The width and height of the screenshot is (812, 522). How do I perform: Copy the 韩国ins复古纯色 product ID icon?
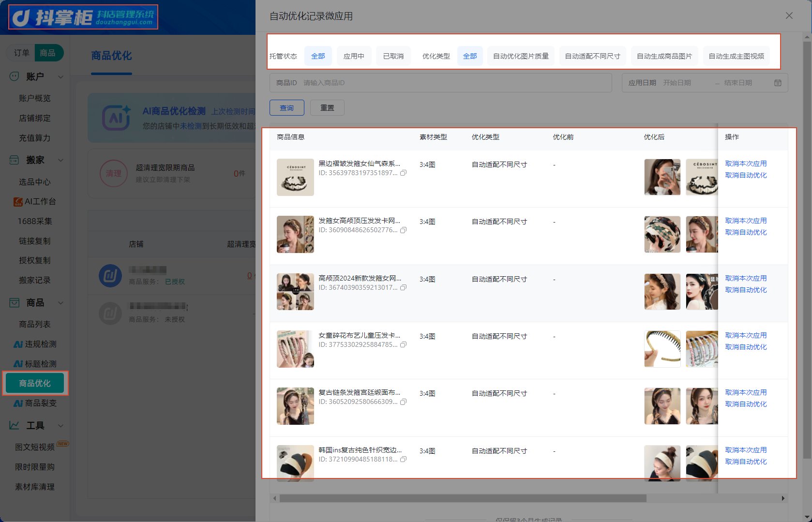403,459
